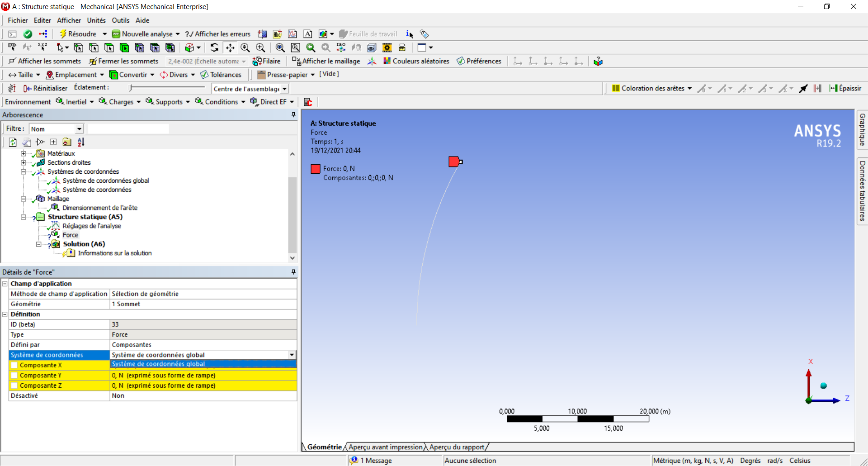Switch to Aperçu avant impression tab
Viewport: 868px width, 466px height.
coord(386,447)
